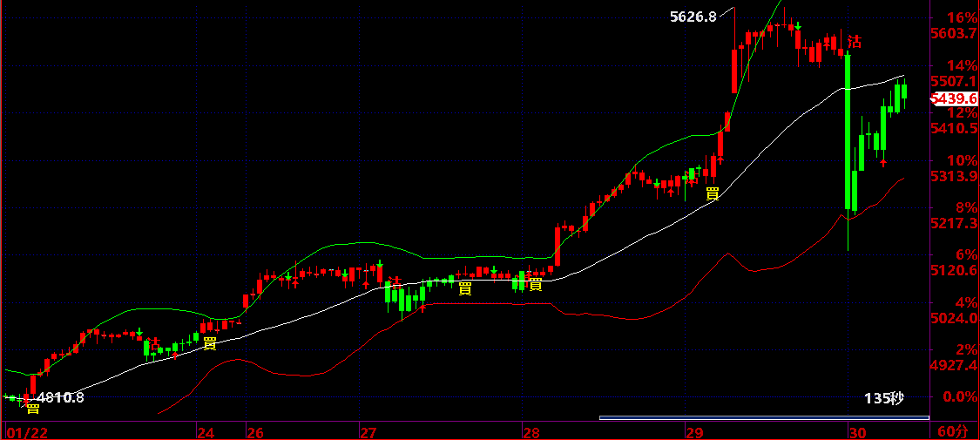The width and height of the screenshot is (980, 440).
Task: Click the 01/22 date label
Action: pyautogui.click(x=27, y=432)
